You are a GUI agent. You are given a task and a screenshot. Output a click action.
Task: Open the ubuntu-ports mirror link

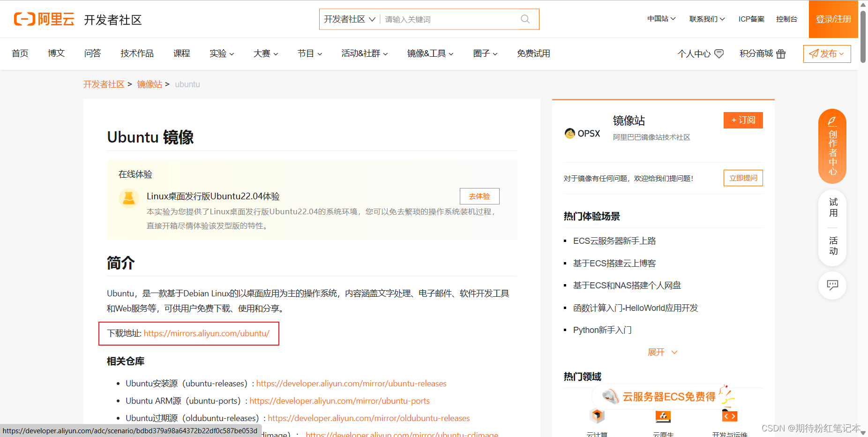coord(339,401)
